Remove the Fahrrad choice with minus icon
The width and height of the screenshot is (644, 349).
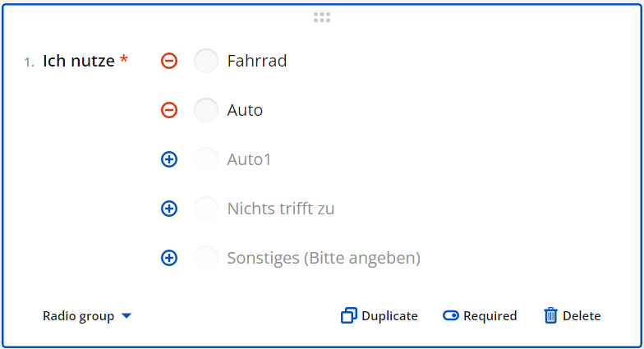168,61
